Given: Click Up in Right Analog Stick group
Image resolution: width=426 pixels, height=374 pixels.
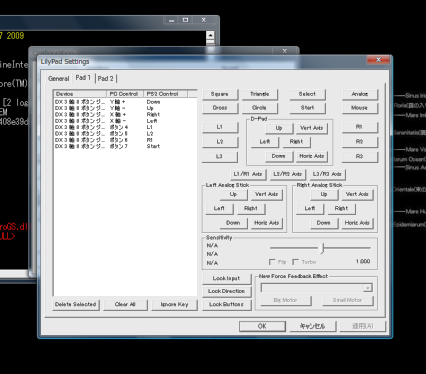Looking at the screenshot, I should [324, 194].
